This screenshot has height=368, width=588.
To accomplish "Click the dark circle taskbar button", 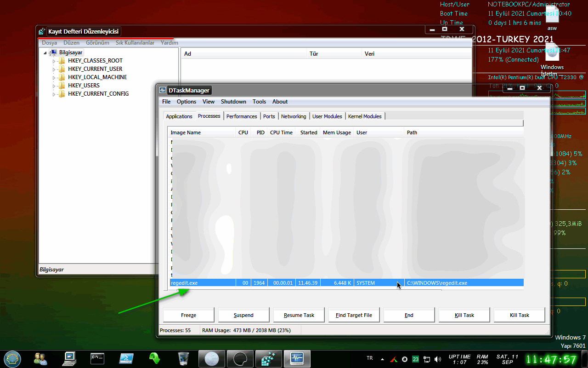I will [240, 358].
